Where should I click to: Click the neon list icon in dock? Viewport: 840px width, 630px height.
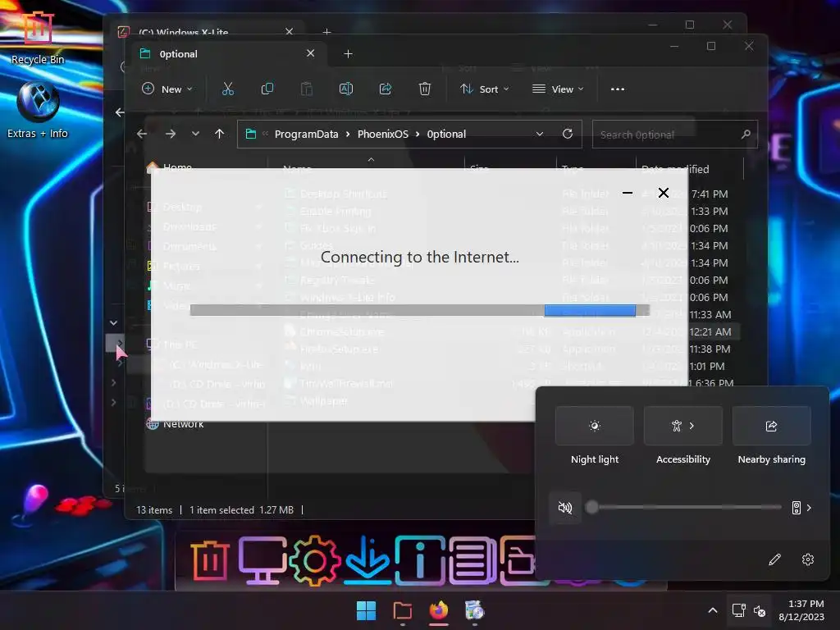472,561
